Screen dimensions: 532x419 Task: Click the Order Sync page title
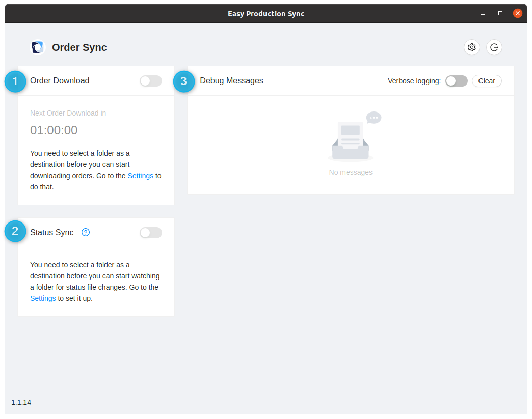tap(79, 47)
